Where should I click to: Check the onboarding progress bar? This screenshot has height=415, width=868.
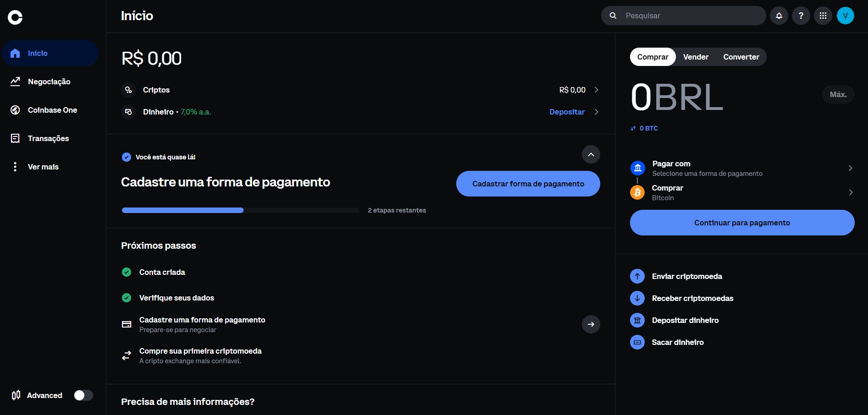tap(240, 210)
